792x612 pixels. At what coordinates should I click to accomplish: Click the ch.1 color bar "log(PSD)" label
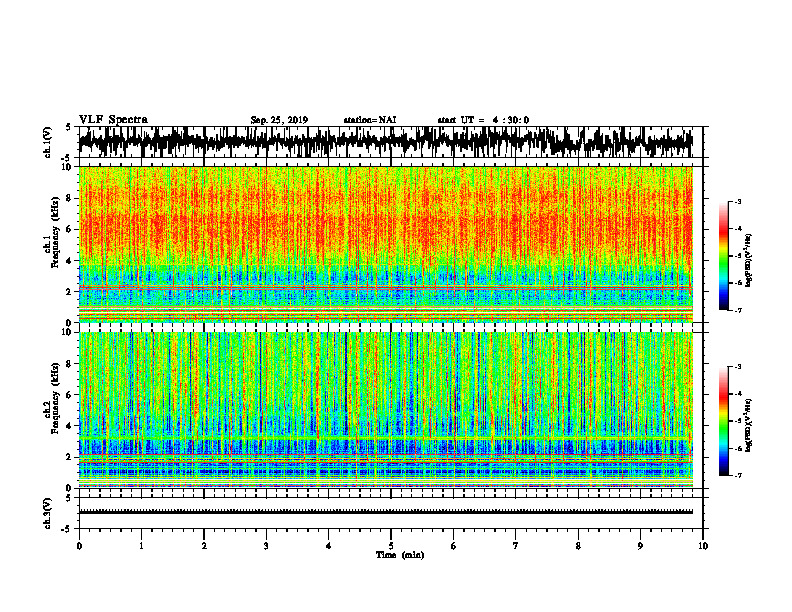[x=749, y=260]
